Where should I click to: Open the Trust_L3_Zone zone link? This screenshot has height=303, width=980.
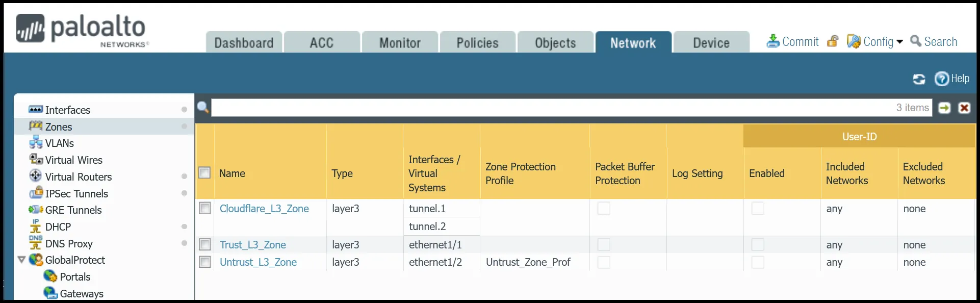point(253,245)
